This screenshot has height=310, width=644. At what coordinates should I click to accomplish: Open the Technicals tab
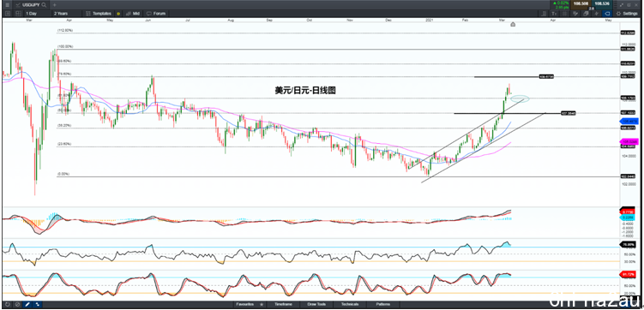pyautogui.click(x=350, y=304)
